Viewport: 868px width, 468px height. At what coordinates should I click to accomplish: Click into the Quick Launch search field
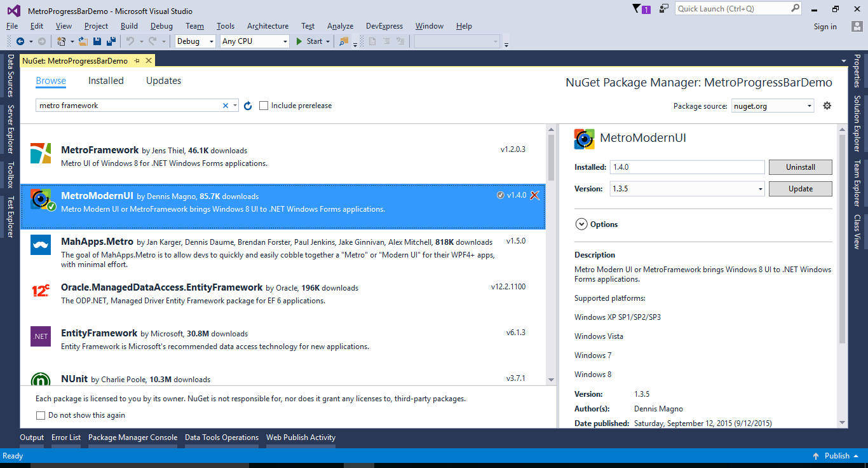pyautogui.click(x=732, y=9)
